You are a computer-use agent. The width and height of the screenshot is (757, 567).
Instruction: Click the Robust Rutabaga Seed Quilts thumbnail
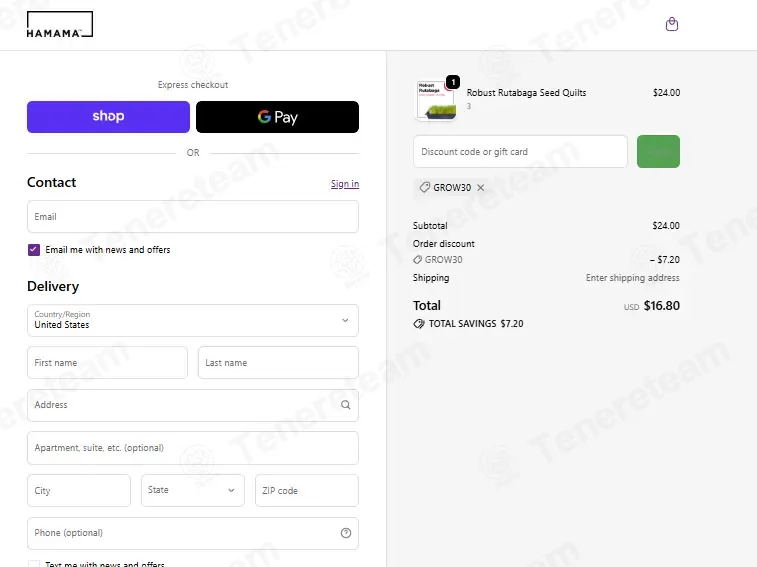[435, 100]
